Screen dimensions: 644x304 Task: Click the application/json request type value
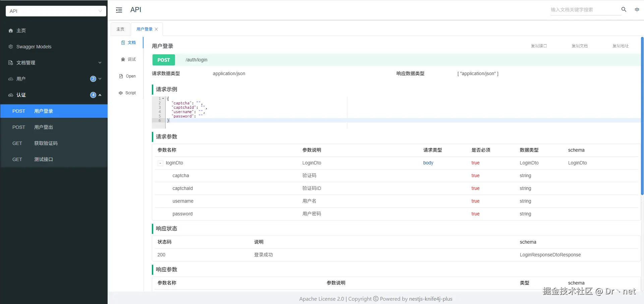229,74
